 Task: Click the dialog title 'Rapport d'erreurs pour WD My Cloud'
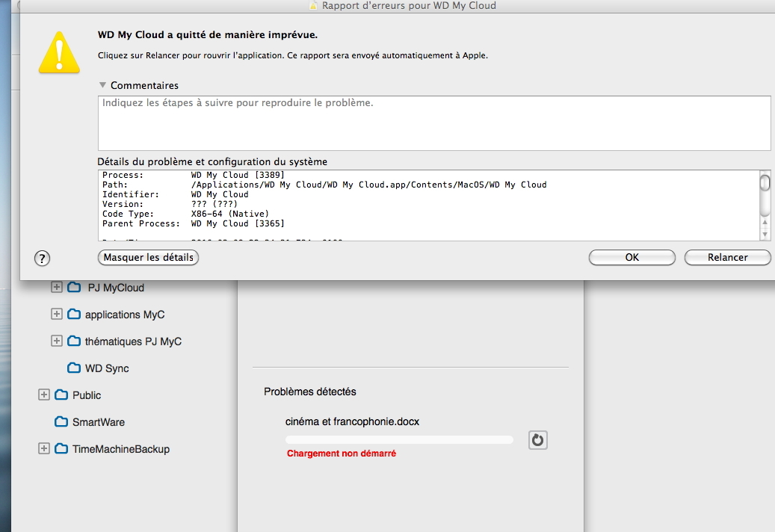[x=409, y=5]
